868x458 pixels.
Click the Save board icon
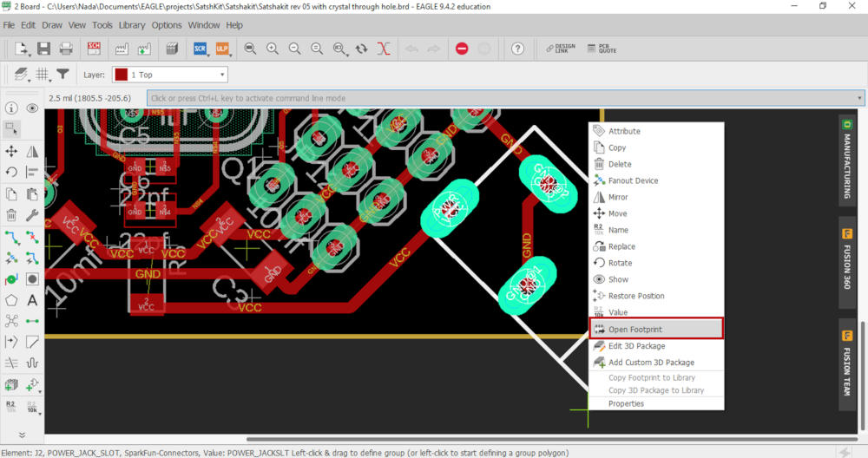[x=43, y=49]
